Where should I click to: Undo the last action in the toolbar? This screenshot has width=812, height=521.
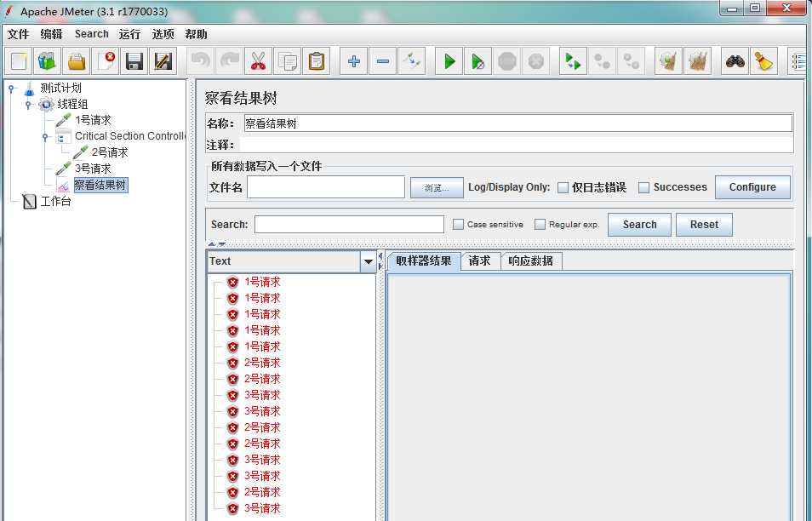pos(200,61)
